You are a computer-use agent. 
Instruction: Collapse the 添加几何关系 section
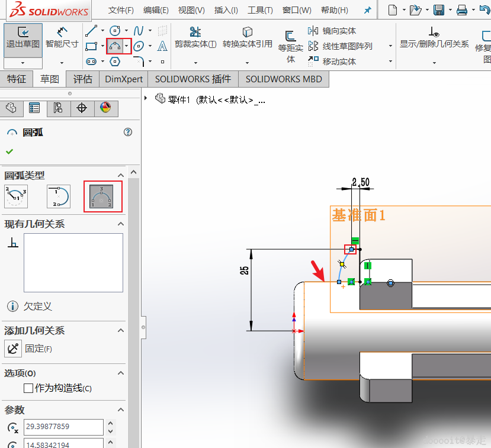tap(121, 330)
